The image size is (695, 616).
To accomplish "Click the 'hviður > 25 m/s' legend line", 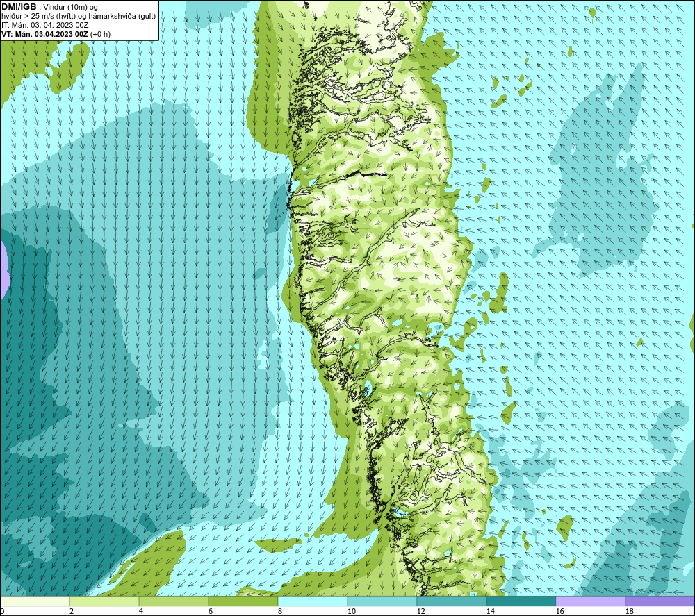I will point(79,17).
